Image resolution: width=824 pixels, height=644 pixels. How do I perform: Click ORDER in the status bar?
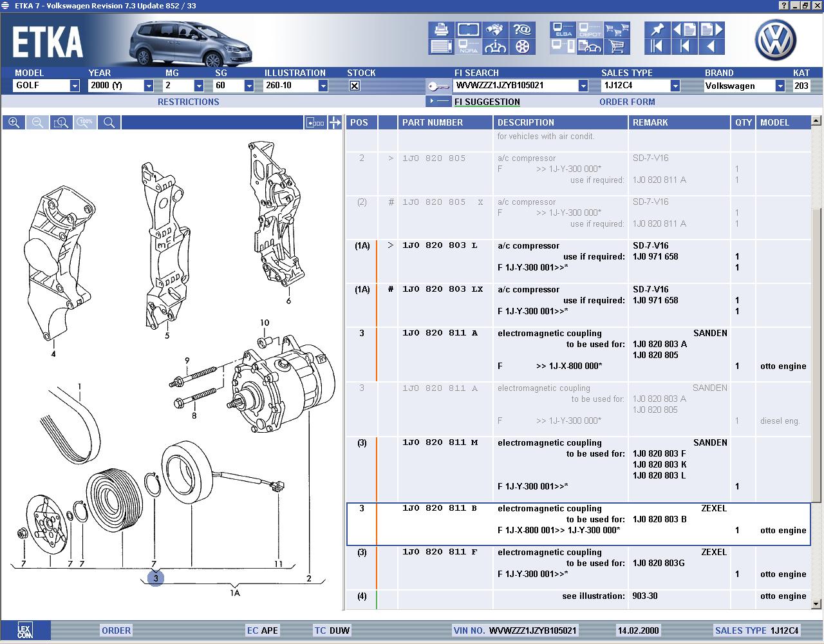[x=116, y=630]
